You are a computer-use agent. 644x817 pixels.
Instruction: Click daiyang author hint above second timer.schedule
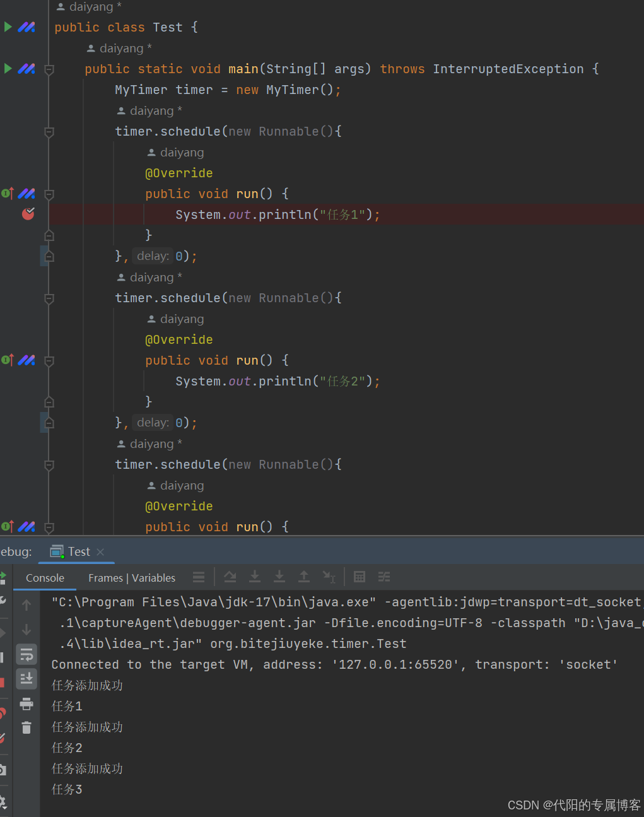coord(149,278)
